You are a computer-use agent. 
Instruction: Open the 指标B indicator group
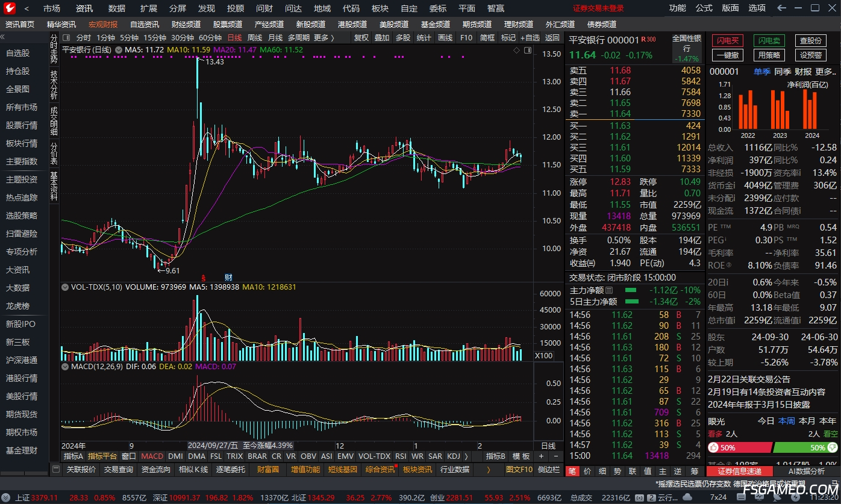(x=496, y=456)
